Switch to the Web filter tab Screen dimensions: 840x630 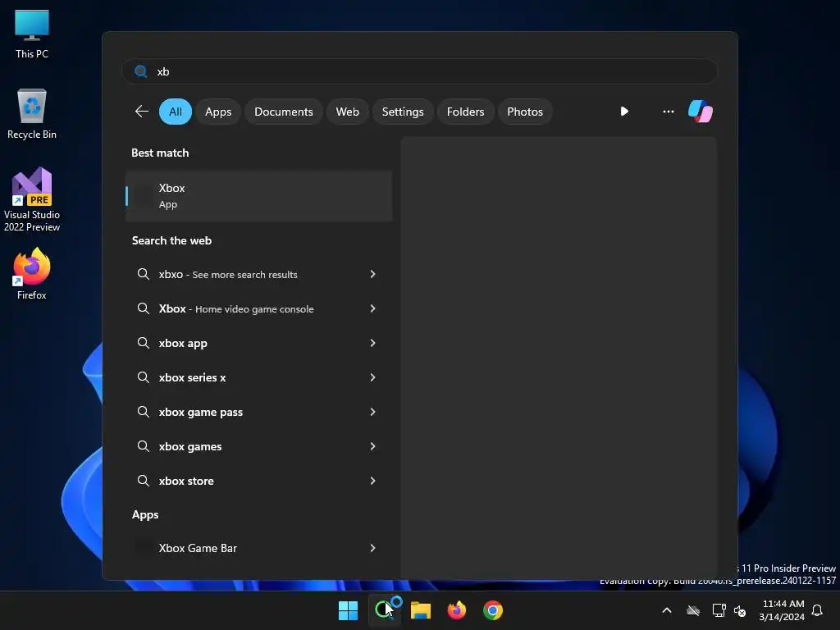347,112
